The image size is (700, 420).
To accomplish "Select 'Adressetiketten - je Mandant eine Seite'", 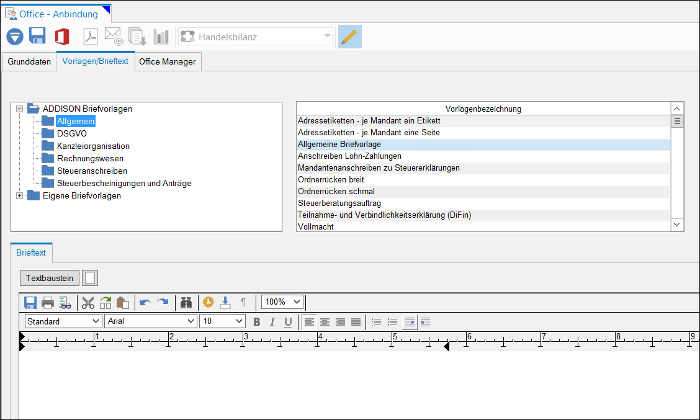I will click(x=483, y=133).
